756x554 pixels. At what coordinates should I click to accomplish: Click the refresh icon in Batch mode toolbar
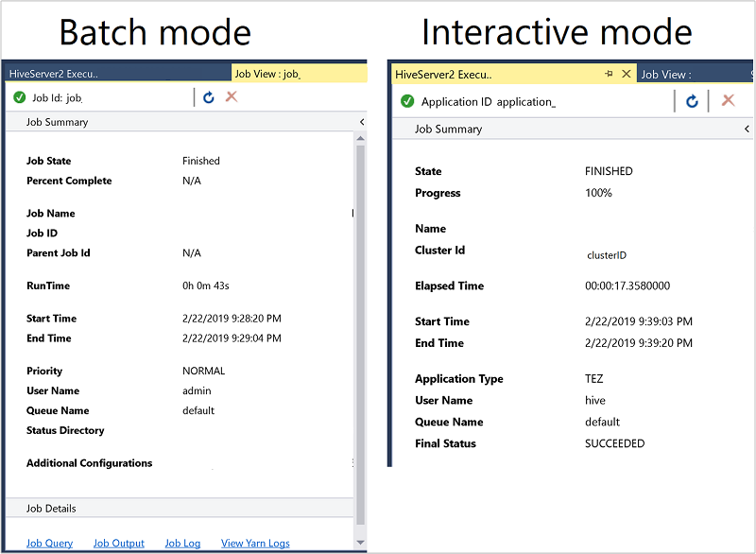pos(208,95)
